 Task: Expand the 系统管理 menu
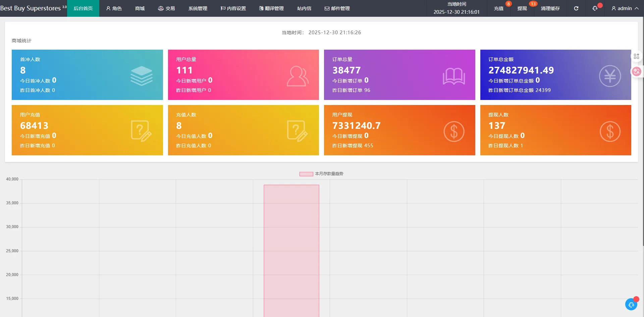(198, 8)
